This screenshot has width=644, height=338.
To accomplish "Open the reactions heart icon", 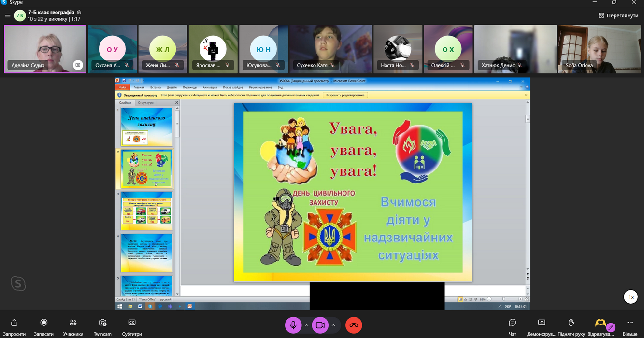I will (600, 324).
